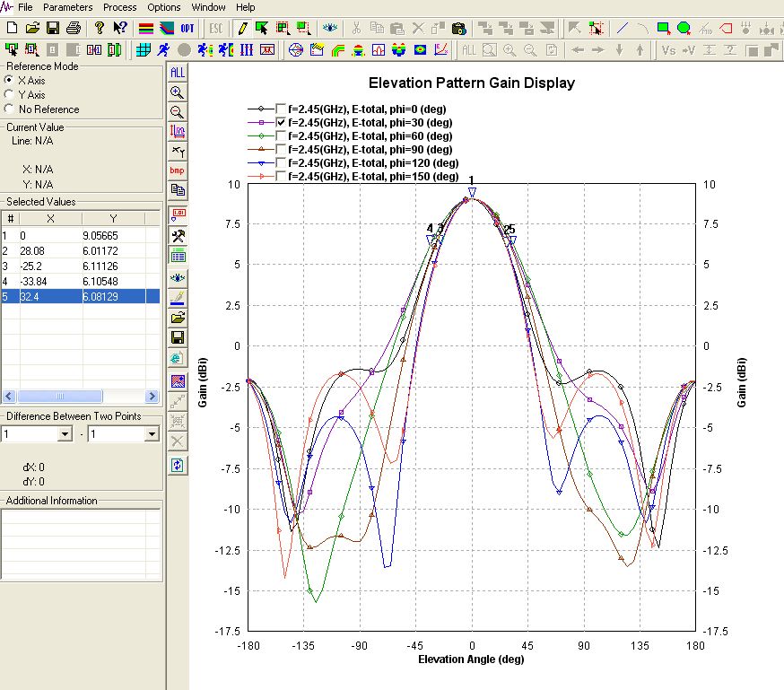Save the graph data using the vertical toolbar floppy icon
The height and width of the screenshot is (690, 784).
pyautogui.click(x=178, y=337)
